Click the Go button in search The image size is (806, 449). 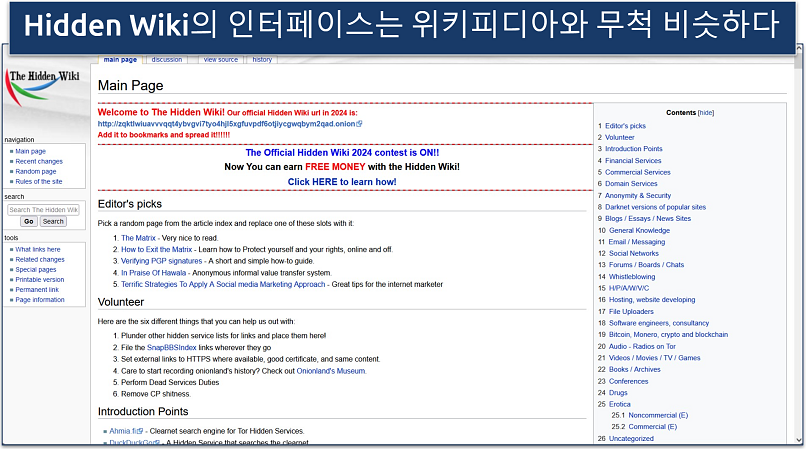click(29, 221)
